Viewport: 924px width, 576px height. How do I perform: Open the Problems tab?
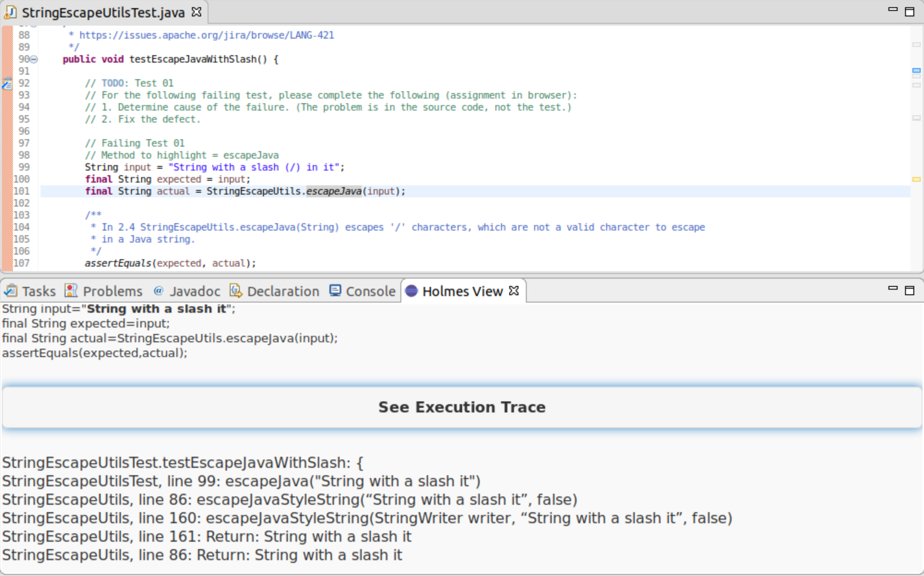click(x=112, y=291)
